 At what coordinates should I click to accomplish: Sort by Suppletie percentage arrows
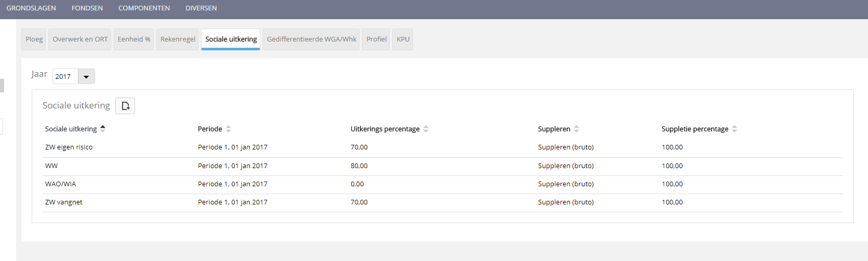[735, 129]
